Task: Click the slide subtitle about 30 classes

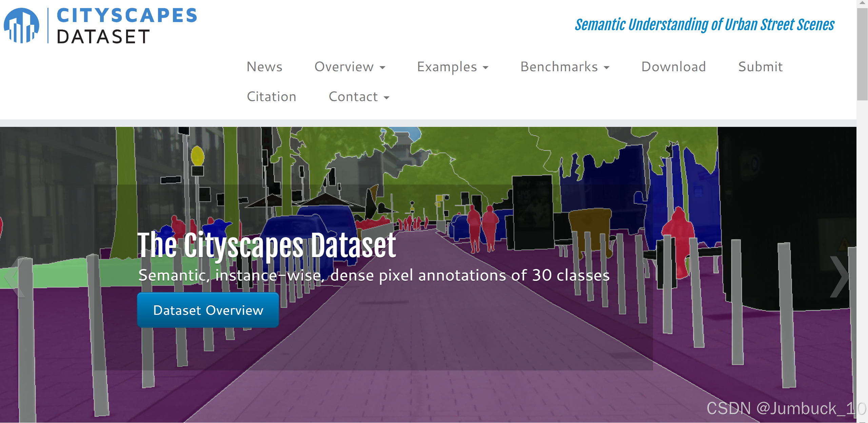Action: pyautogui.click(x=374, y=275)
